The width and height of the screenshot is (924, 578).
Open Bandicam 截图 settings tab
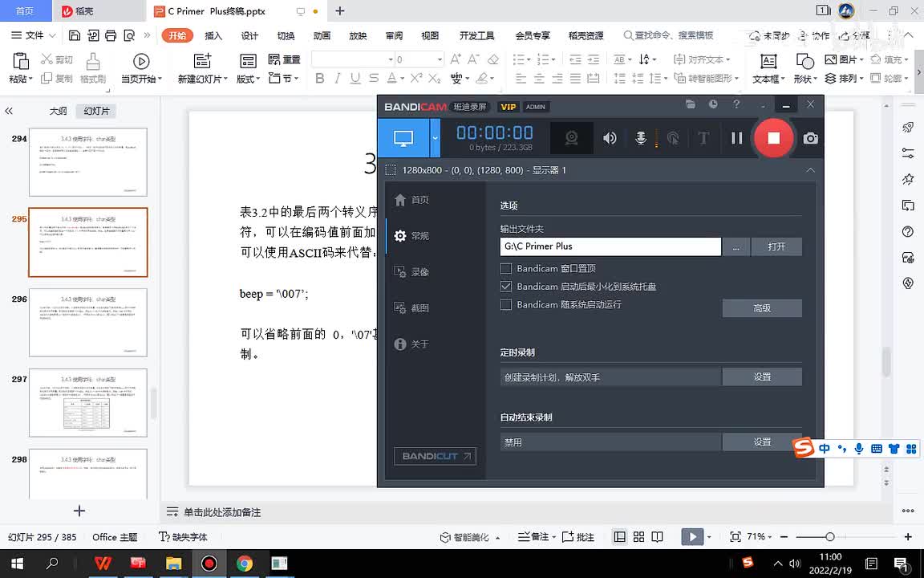tap(411, 308)
